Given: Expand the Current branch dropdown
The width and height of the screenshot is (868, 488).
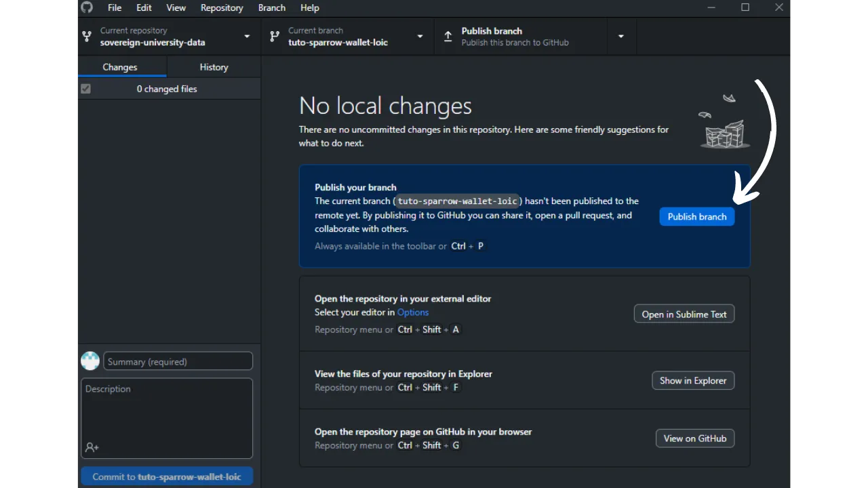Looking at the screenshot, I should point(420,37).
